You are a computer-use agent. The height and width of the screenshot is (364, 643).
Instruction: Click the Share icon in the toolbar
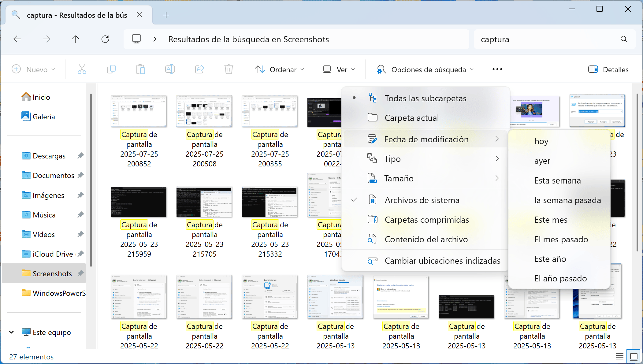click(x=199, y=69)
